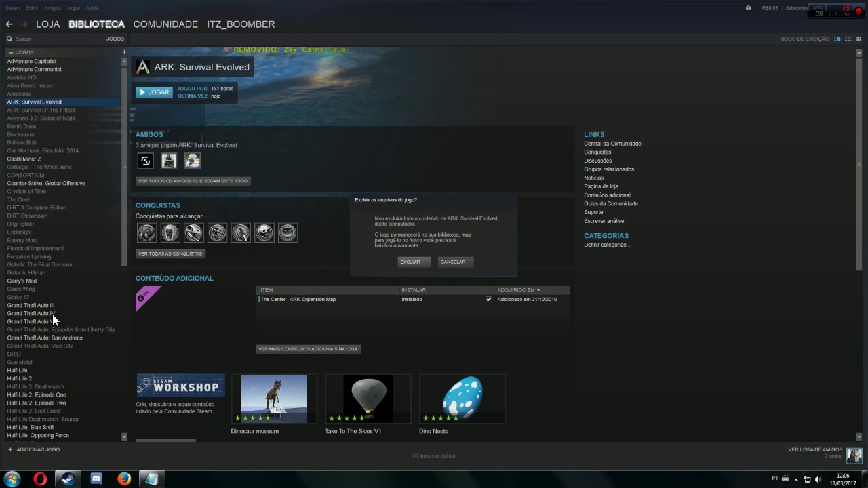Open Take To The Skies V1 thumbnail
Screen dimensions: 868x488
pyautogui.click(x=368, y=399)
